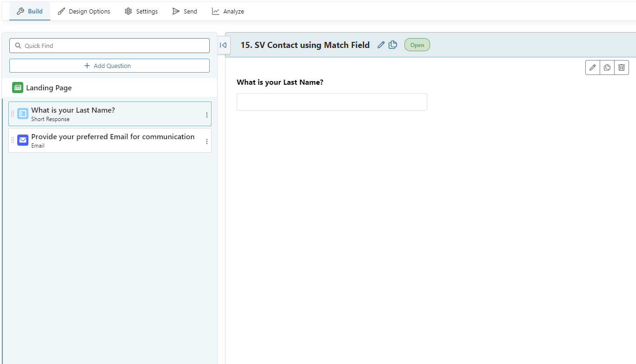Collapse the question list sidebar
The height and width of the screenshot is (364, 636).
pos(223,45)
